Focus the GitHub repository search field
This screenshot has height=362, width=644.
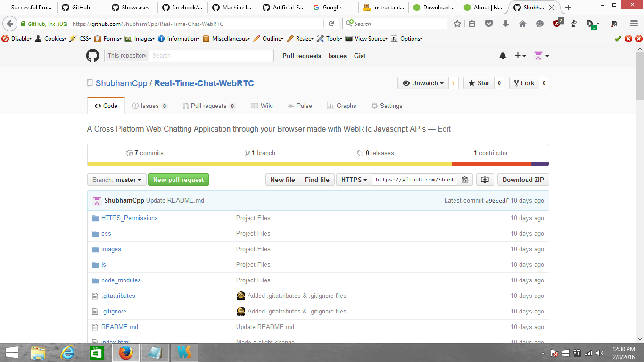[x=211, y=56]
